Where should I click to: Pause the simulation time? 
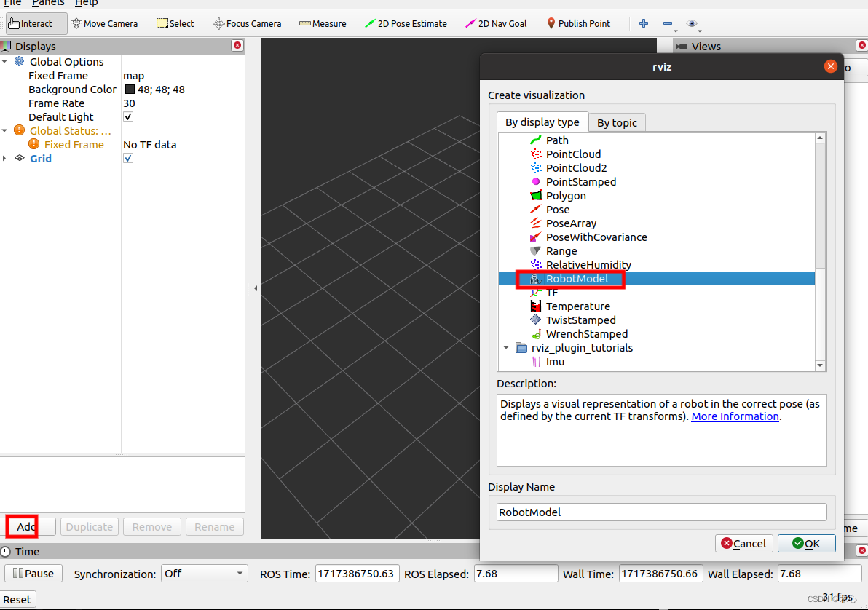tap(33, 574)
